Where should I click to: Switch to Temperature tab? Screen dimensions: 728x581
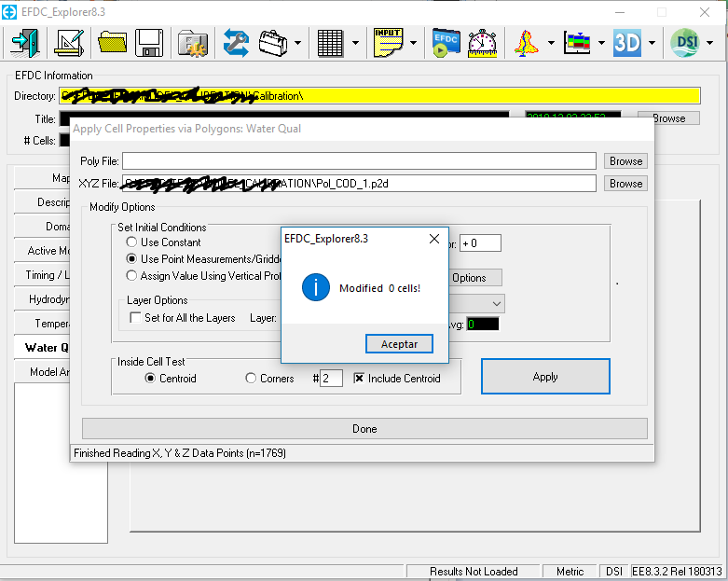pyautogui.click(x=42, y=324)
